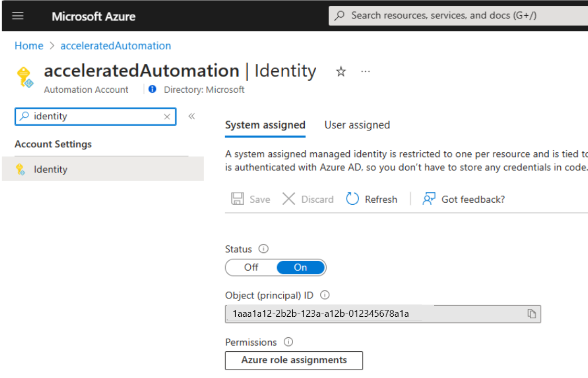588x378 pixels.
Task: Show info about Permissions
Action: coord(288,342)
